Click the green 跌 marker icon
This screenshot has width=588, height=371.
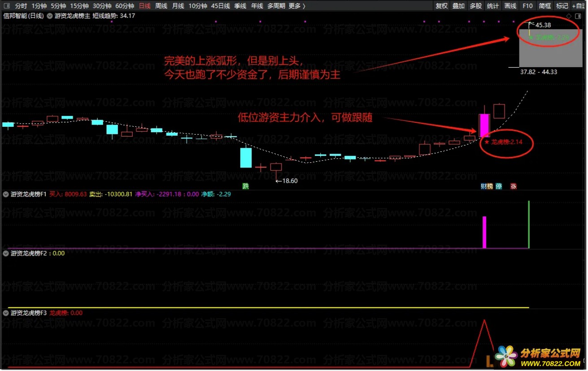pos(245,186)
